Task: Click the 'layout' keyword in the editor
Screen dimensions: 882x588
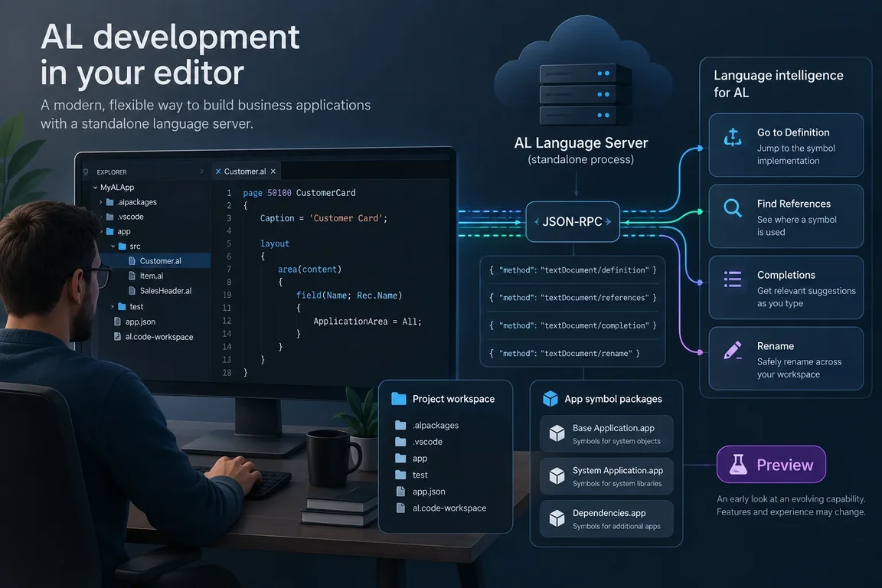Action: click(x=275, y=243)
